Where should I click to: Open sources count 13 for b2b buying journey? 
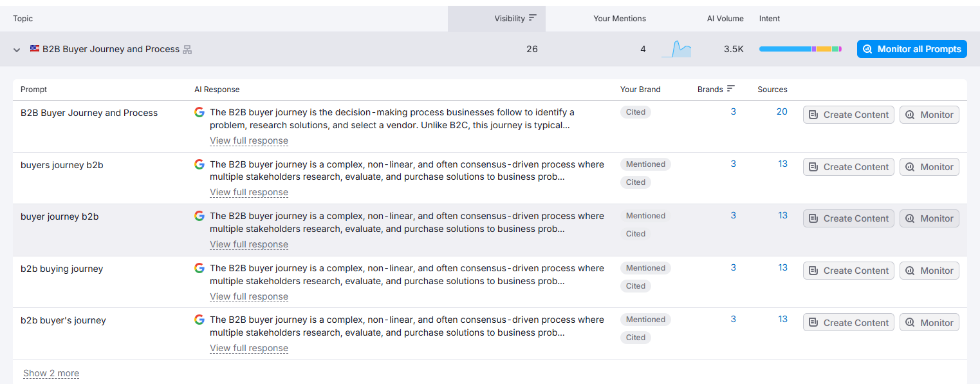coord(782,267)
